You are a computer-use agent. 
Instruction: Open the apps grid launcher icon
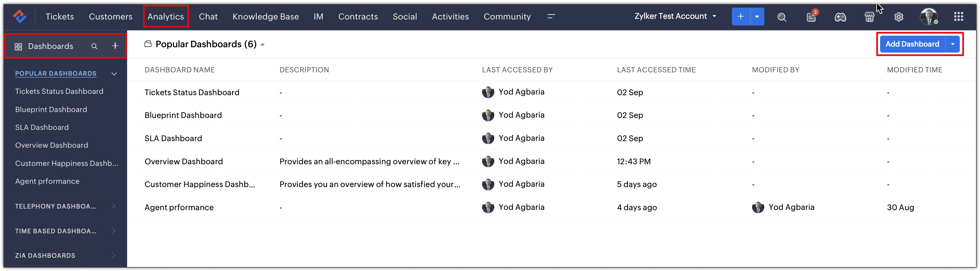pyautogui.click(x=959, y=16)
